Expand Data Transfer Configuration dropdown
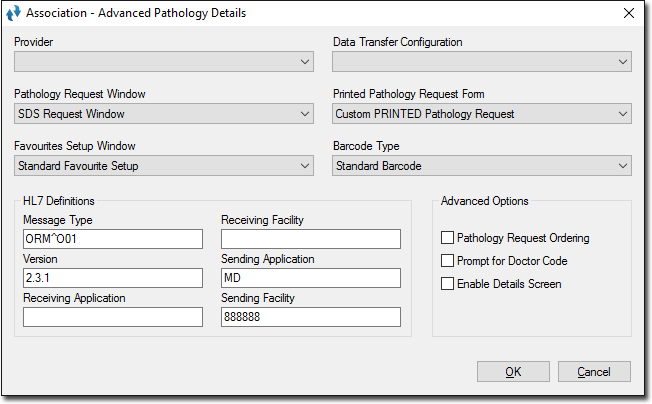The height and width of the screenshot is (404, 652). [482, 62]
